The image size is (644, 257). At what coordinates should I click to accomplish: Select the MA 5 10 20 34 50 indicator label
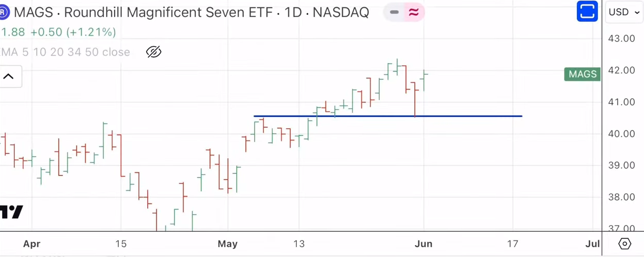[x=65, y=52]
